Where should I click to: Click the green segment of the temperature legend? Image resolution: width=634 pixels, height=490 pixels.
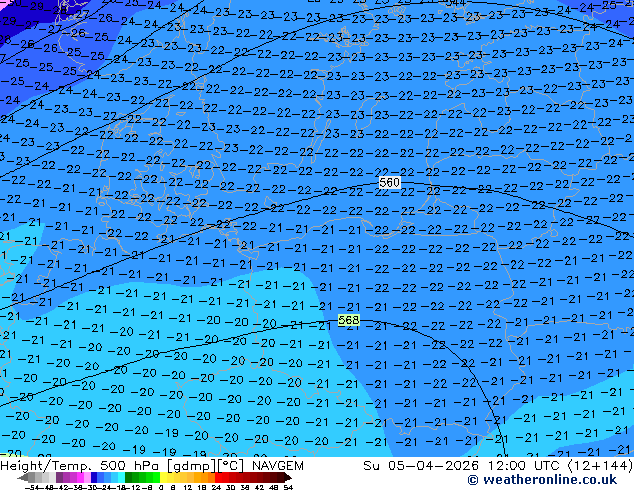(x=142, y=478)
